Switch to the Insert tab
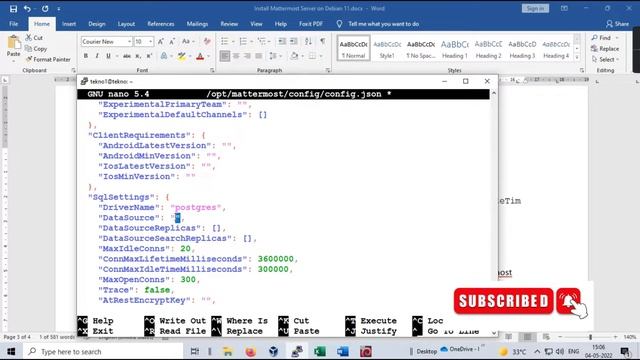640x360 pixels. (x=69, y=24)
